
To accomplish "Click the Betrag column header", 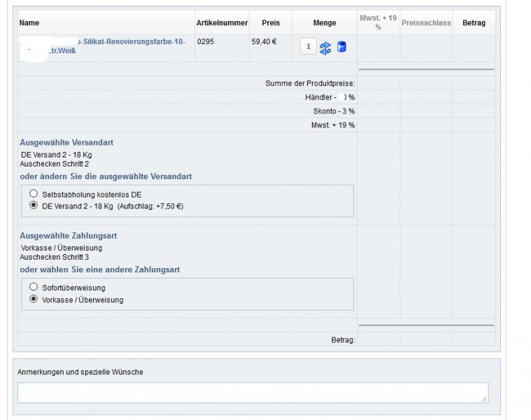I will click(474, 23).
